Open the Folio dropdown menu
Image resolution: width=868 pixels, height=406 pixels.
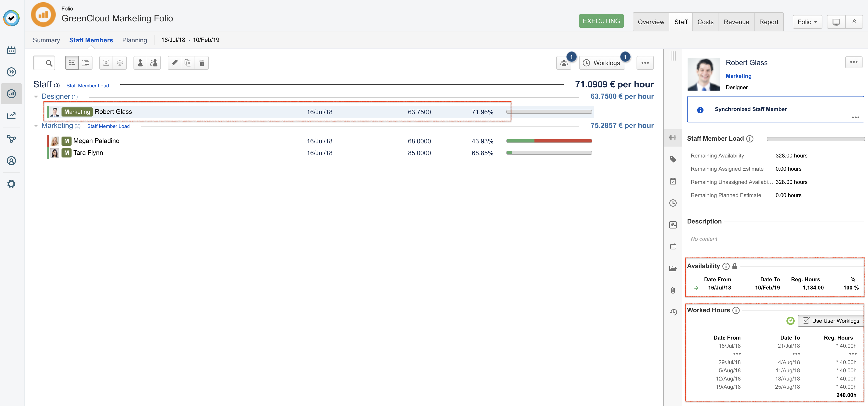click(807, 22)
